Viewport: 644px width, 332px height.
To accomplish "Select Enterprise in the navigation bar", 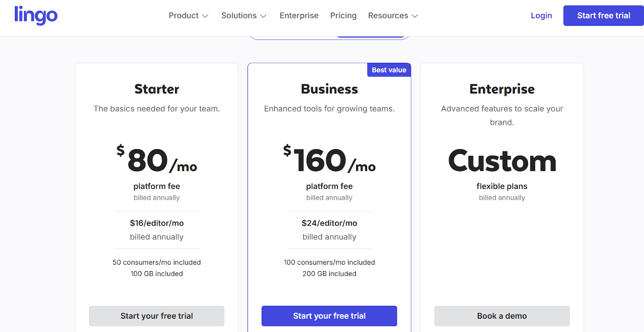I will [x=299, y=15].
